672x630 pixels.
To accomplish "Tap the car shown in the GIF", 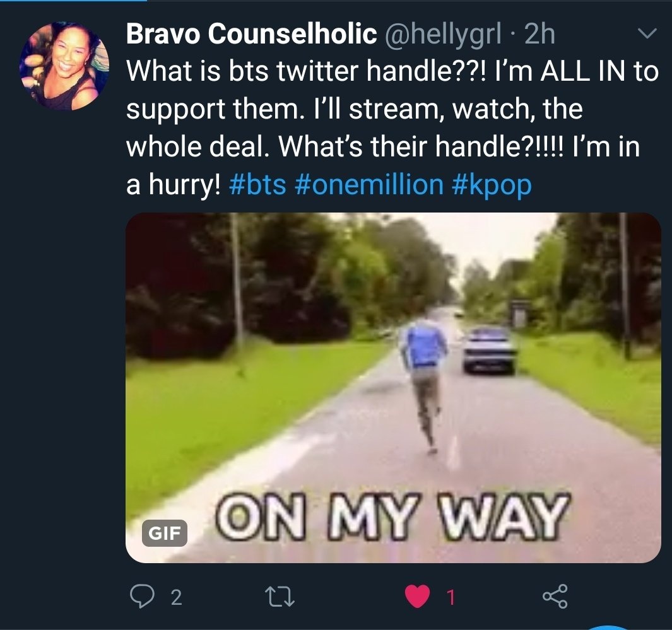I will [490, 350].
